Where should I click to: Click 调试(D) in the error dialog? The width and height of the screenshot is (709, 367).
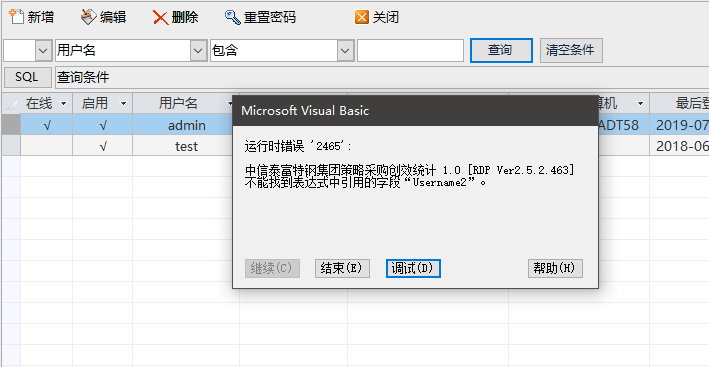(x=413, y=268)
